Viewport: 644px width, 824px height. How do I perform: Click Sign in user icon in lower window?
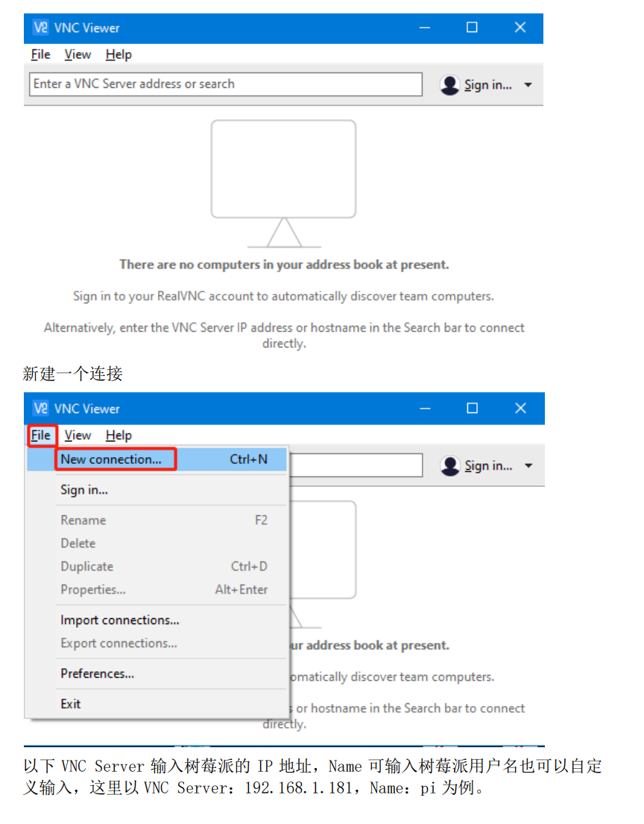(450, 465)
